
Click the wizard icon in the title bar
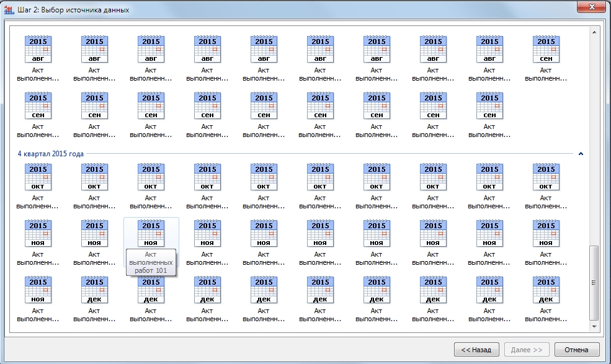tap(9, 10)
